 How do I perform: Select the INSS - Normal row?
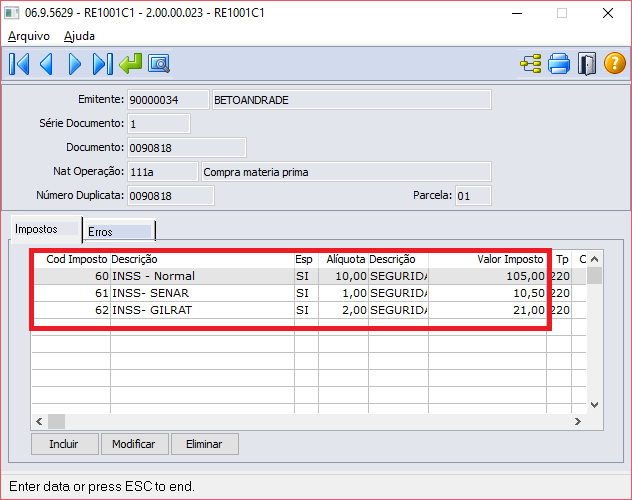(309, 276)
